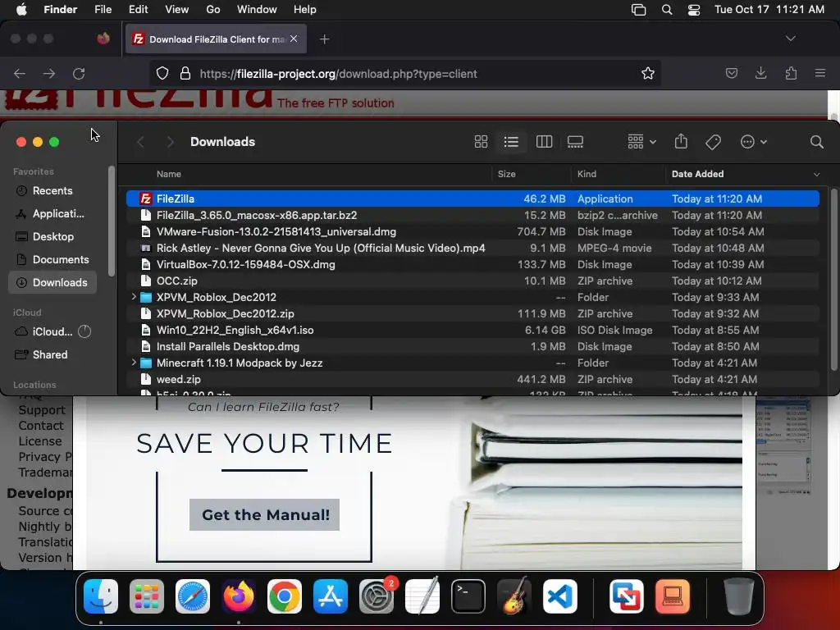
Task: Click Get the Manual! button
Action: click(264, 515)
